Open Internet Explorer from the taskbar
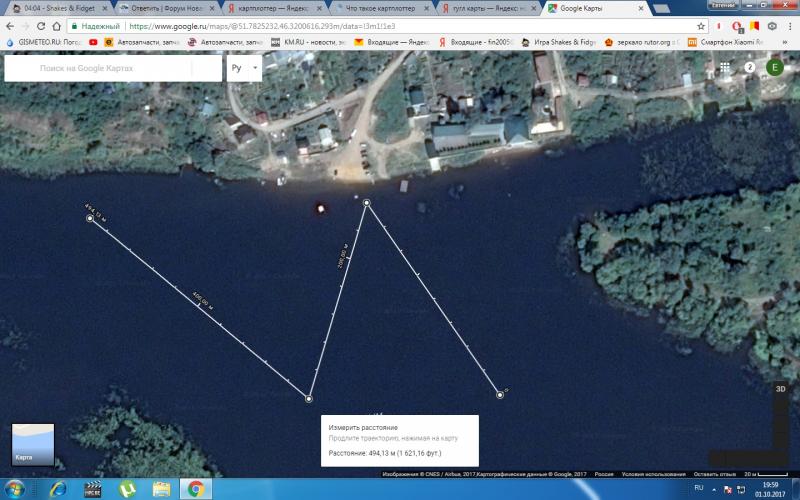The image size is (800, 500). click(58, 488)
